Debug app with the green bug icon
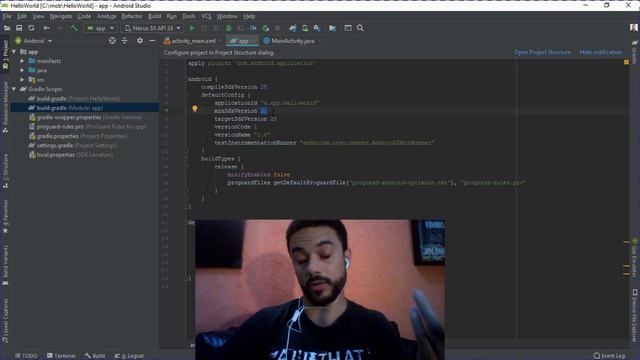This screenshot has height=360, width=640. point(229,28)
